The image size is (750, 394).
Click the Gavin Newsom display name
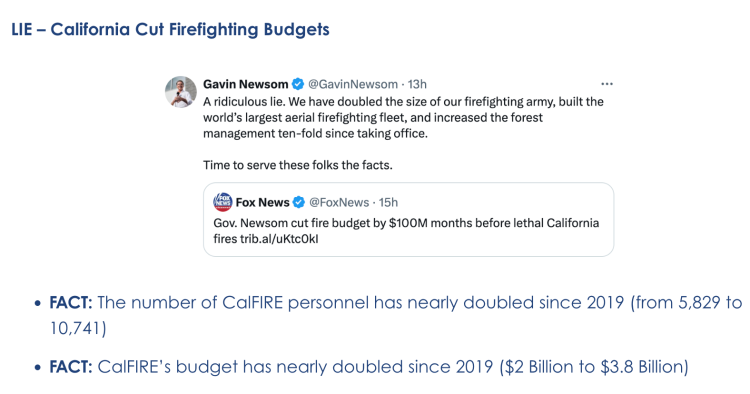pyautogui.click(x=245, y=84)
